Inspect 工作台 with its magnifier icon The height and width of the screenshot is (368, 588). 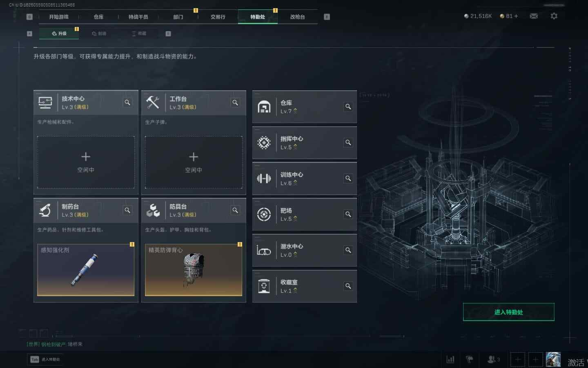[235, 103]
